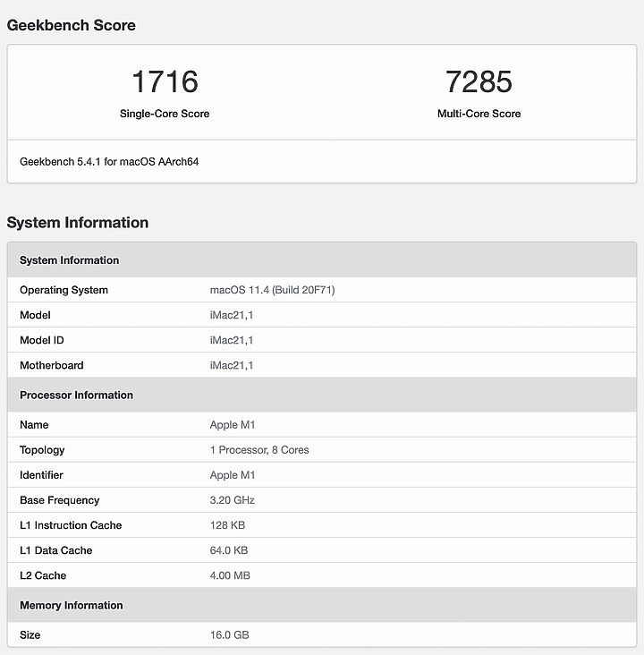This screenshot has width=644, height=655.
Task: Click the Base Frequency label
Action: point(60,500)
